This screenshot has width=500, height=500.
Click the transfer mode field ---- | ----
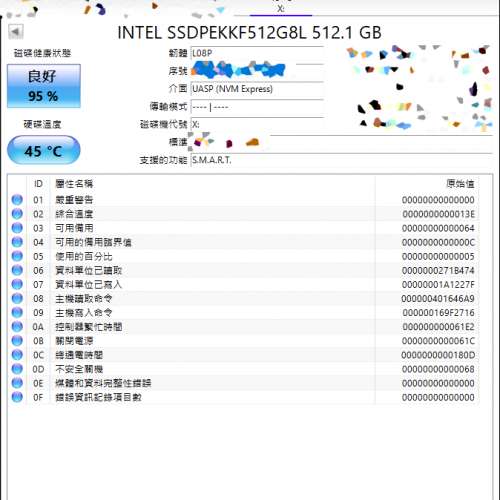(257, 107)
